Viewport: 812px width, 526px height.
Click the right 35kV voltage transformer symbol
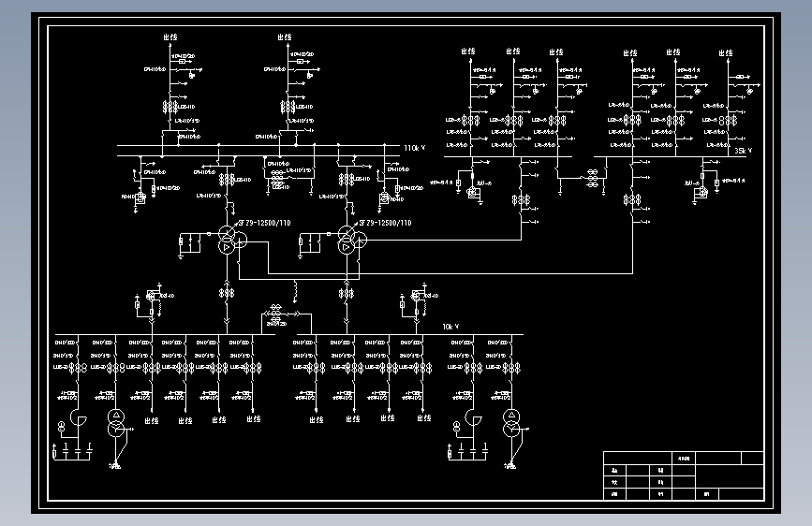pyautogui.click(x=701, y=193)
